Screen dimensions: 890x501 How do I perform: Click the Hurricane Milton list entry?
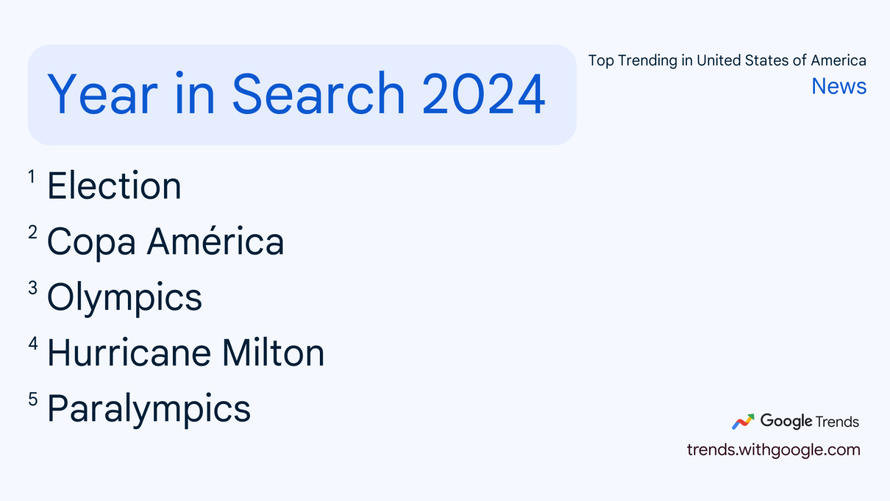pyautogui.click(x=185, y=353)
